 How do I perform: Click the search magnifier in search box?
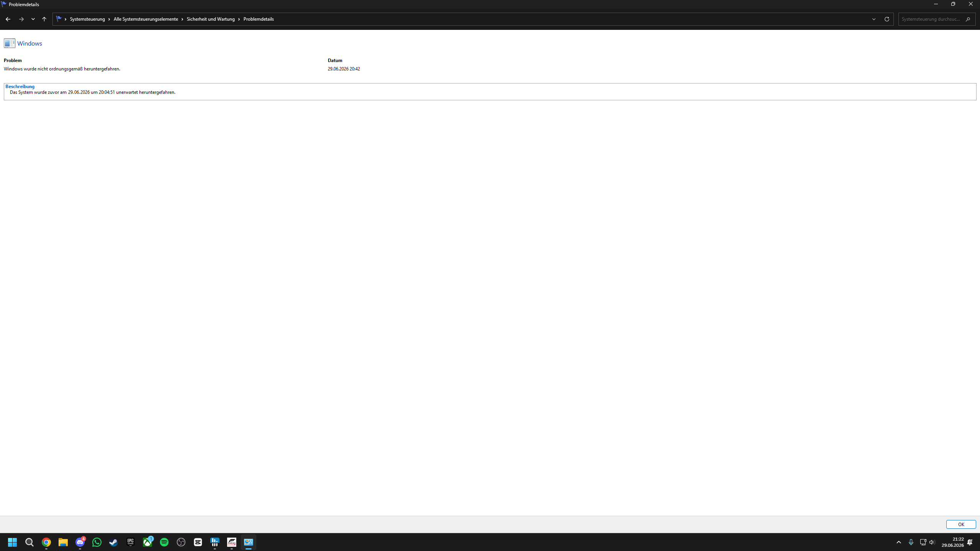pos(968,19)
